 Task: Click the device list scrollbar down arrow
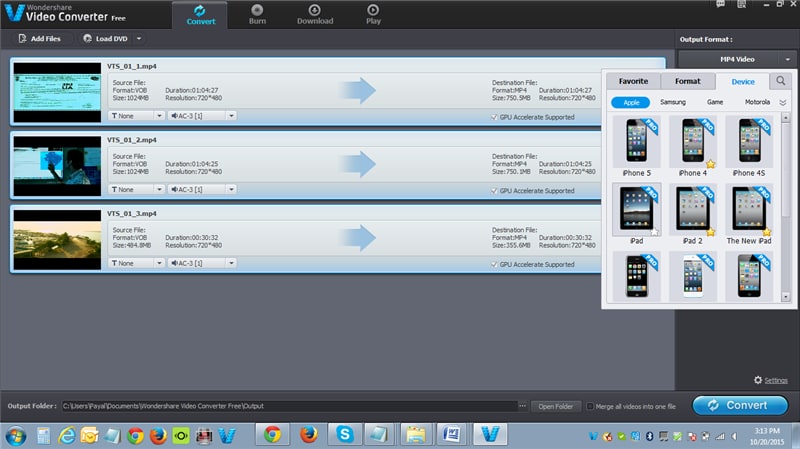pyautogui.click(x=786, y=297)
